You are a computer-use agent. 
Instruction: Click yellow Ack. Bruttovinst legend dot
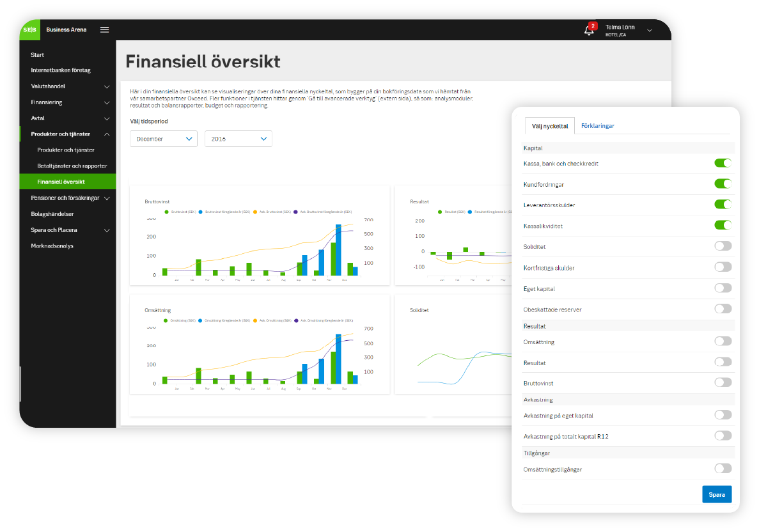click(254, 212)
